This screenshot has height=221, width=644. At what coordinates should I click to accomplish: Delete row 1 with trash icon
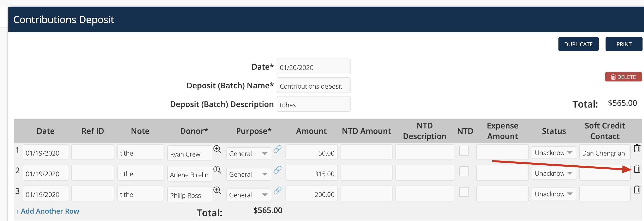(637, 148)
